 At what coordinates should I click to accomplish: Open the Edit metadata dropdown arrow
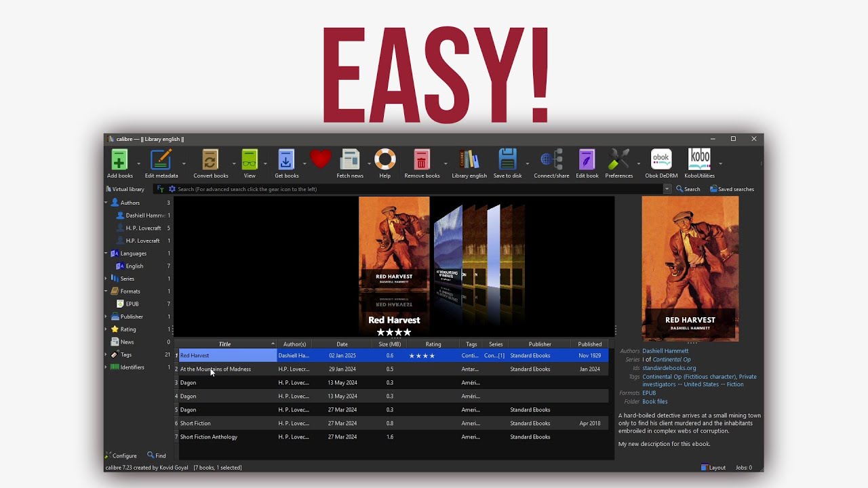183,163
